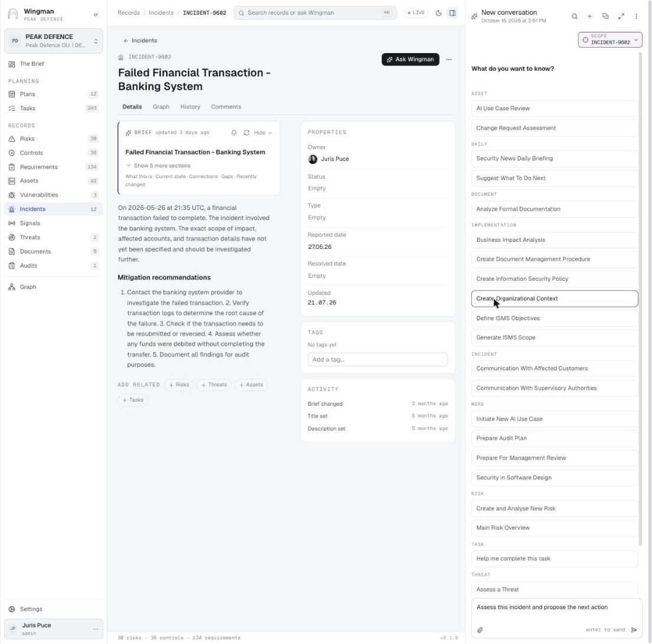652x644 pixels.
Task: Refresh the brief with the regenerate icon
Action: [247, 133]
